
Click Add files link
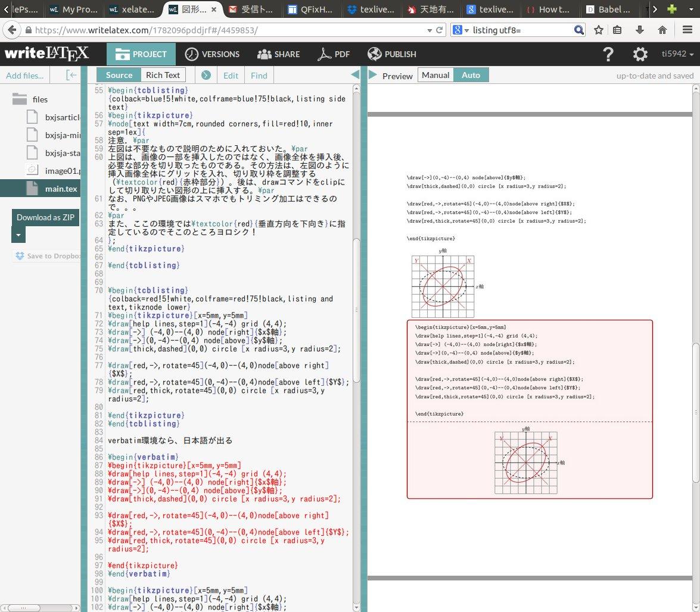click(24, 76)
